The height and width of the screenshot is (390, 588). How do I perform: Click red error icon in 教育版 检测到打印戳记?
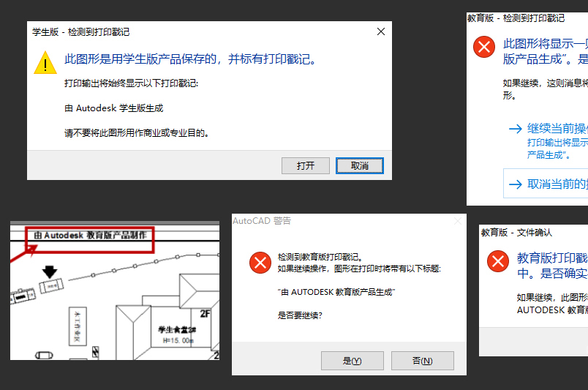[x=484, y=47]
